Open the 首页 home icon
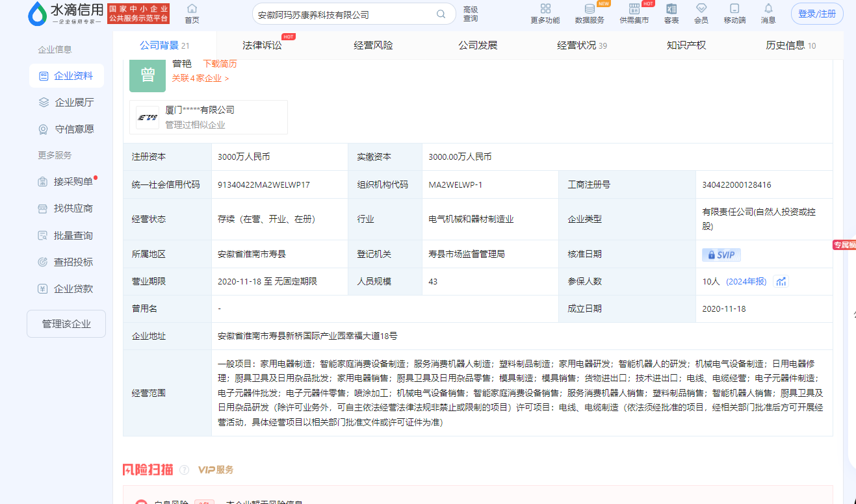 (192, 8)
